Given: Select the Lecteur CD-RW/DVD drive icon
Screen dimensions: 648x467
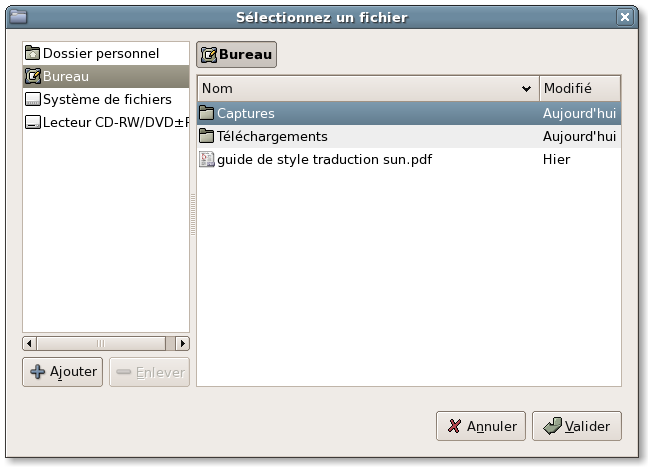Looking at the screenshot, I should 32,122.
